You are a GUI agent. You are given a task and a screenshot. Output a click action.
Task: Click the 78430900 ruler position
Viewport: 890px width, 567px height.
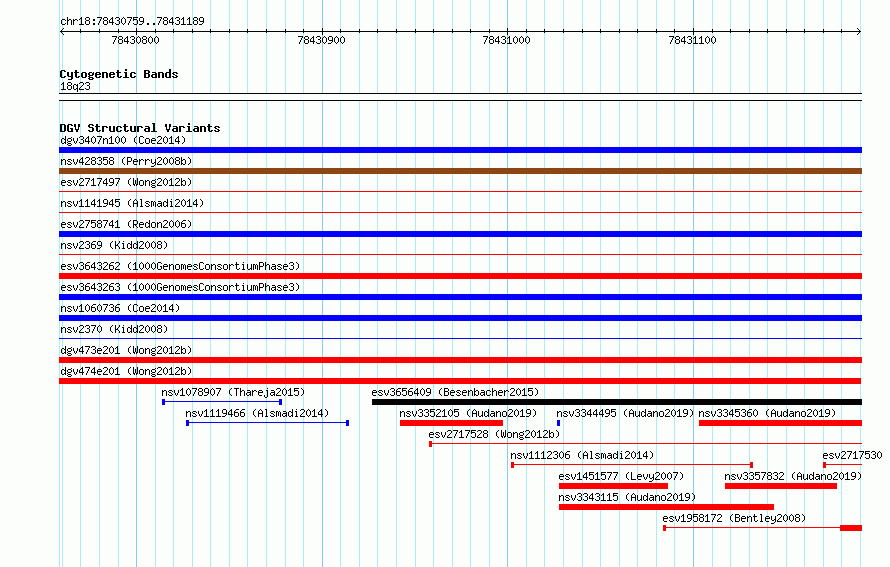click(321, 40)
